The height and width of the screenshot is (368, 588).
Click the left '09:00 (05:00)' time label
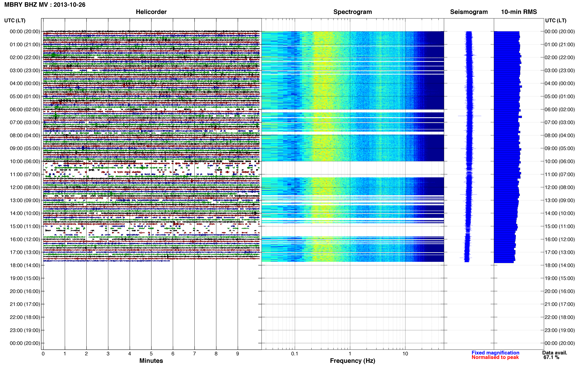25,148
